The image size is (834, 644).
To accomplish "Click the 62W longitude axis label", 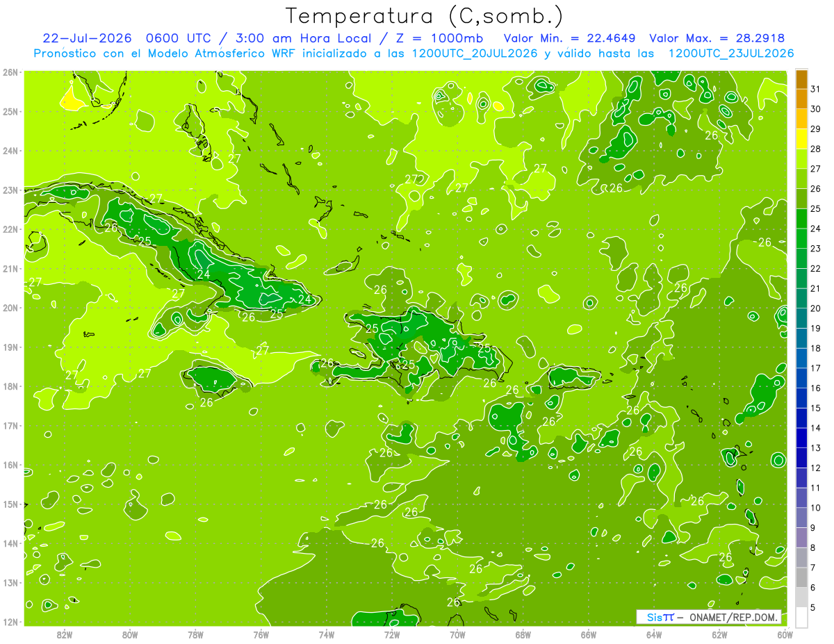I will tap(719, 634).
